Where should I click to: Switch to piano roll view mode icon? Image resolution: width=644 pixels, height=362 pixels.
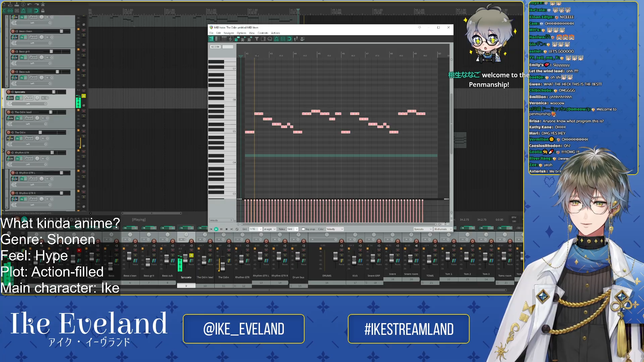211,39
